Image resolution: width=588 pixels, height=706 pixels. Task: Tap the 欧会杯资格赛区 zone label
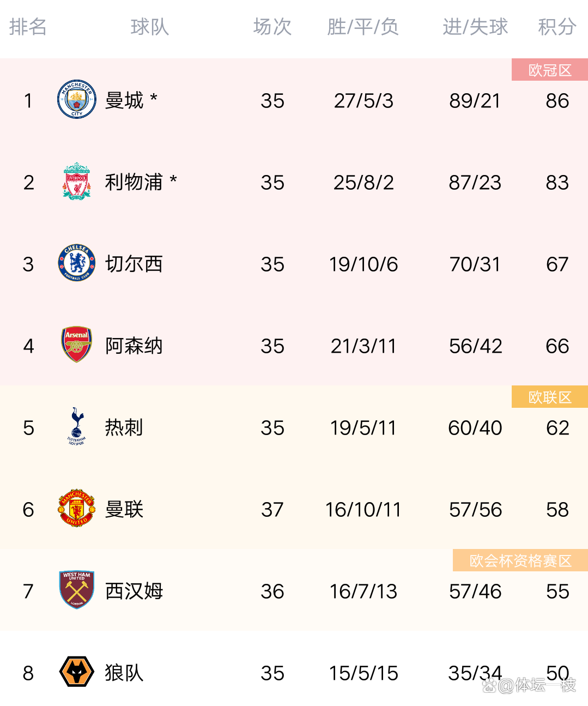coord(520,560)
